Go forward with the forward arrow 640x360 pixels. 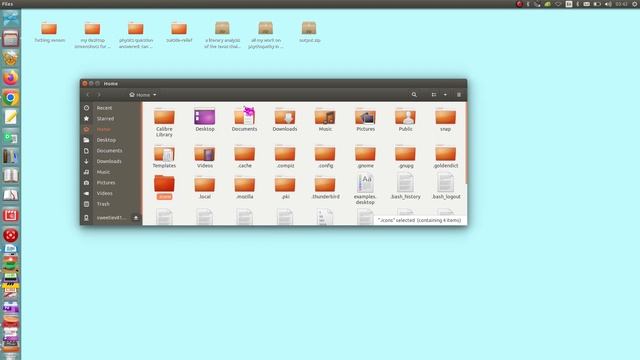pyautogui.click(x=99, y=95)
